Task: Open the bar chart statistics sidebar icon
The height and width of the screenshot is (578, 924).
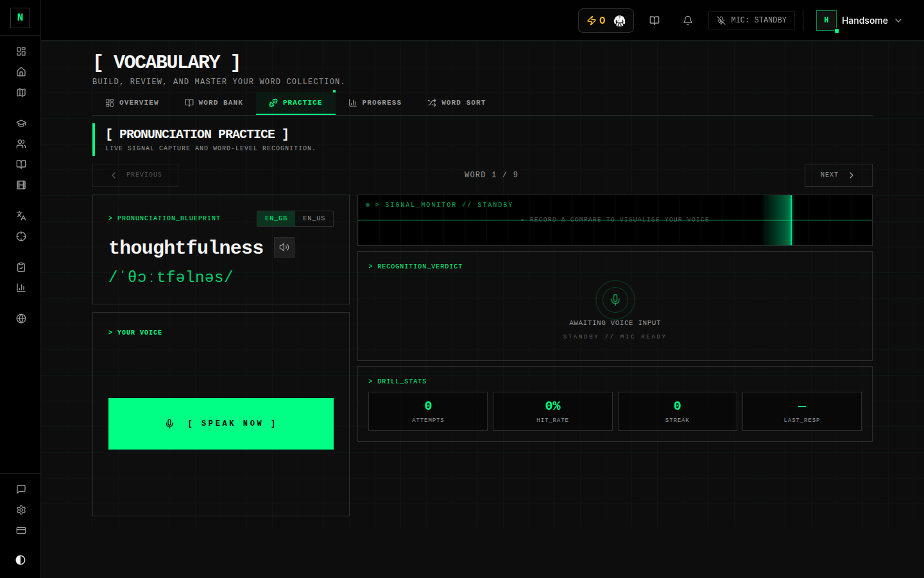Action: coord(21,288)
